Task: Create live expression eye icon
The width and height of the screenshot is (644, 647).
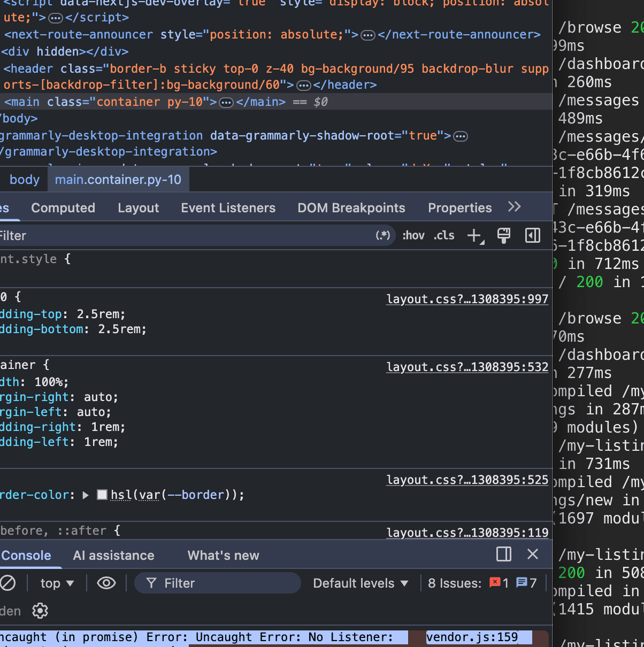Action: pyautogui.click(x=106, y=583)
